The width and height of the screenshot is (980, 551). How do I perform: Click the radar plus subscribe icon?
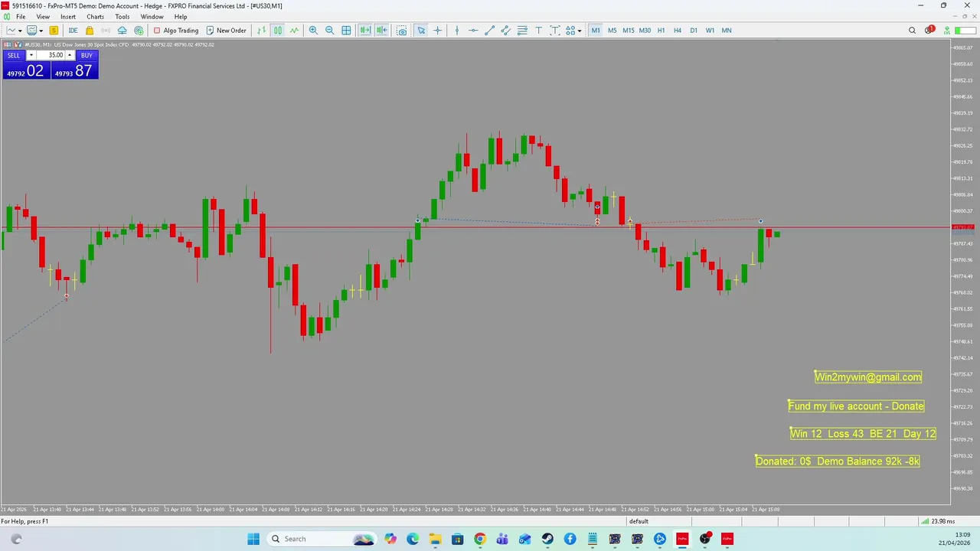point(139,31)
